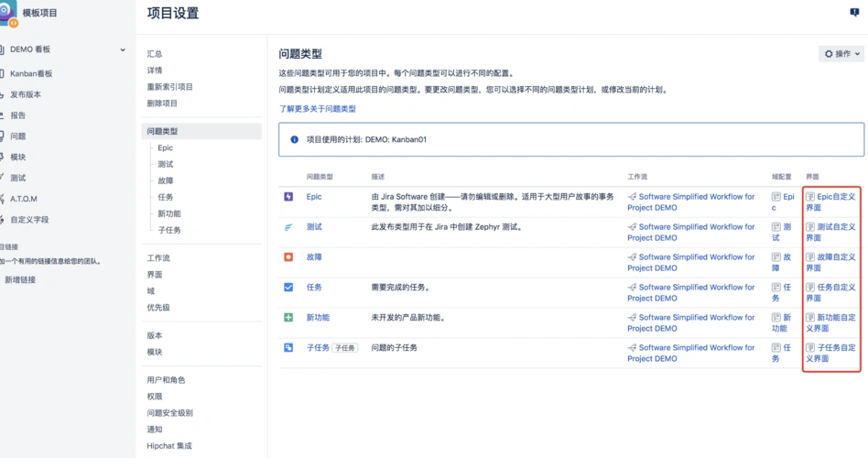Open the 新功能自定义界面 screen link

point(830,322)
